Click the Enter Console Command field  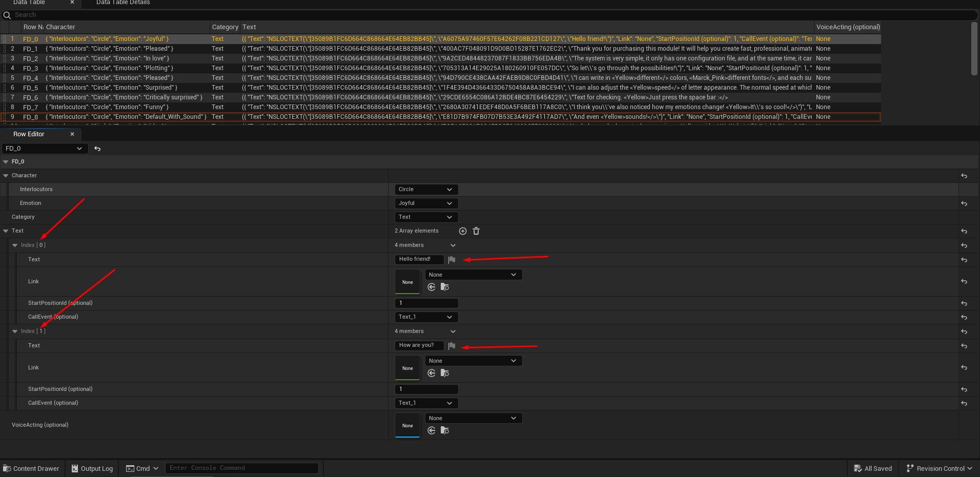point(241,468)
